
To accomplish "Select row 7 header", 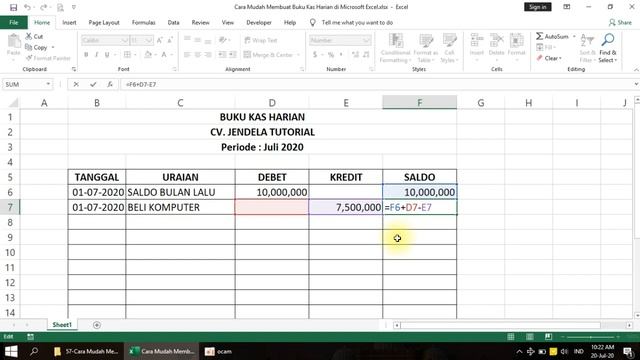I will pyautogui.click(x=10, y=207).
